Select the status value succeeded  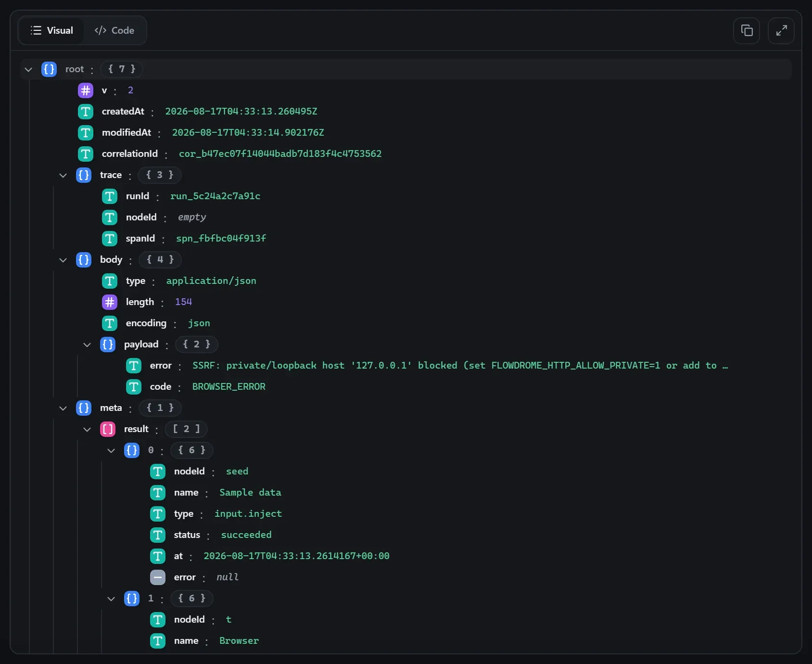(x=246, y=535)
